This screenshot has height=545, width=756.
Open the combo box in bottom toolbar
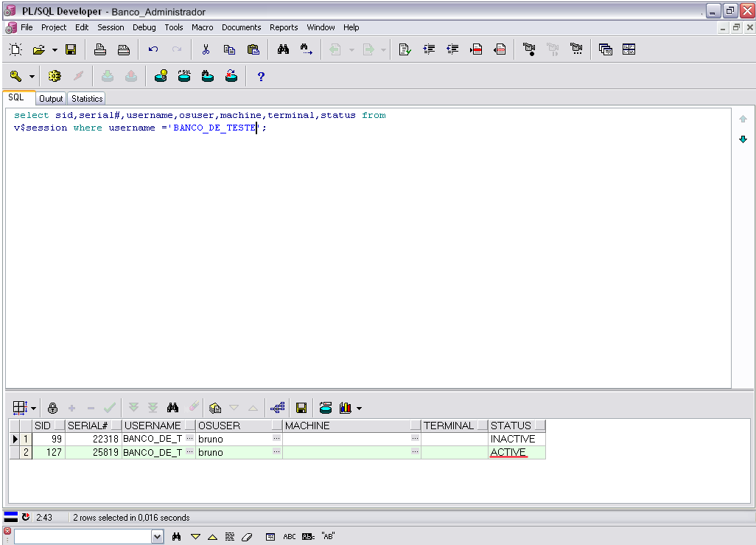coord(157,537)
